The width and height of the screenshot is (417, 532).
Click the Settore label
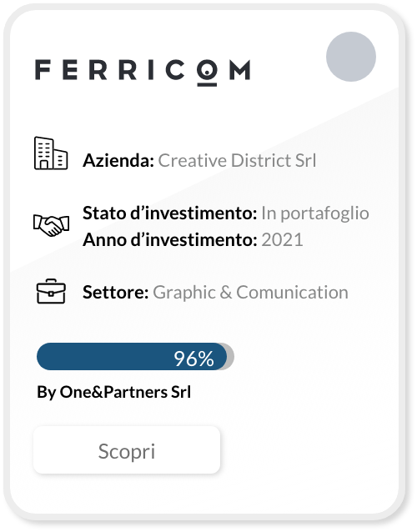(116, 292)
